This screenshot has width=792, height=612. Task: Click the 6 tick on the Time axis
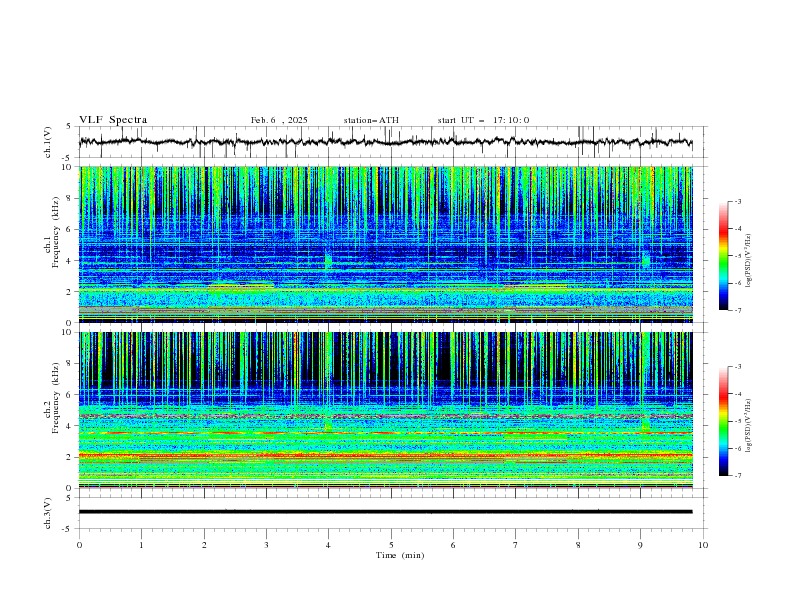coord(453,545)
